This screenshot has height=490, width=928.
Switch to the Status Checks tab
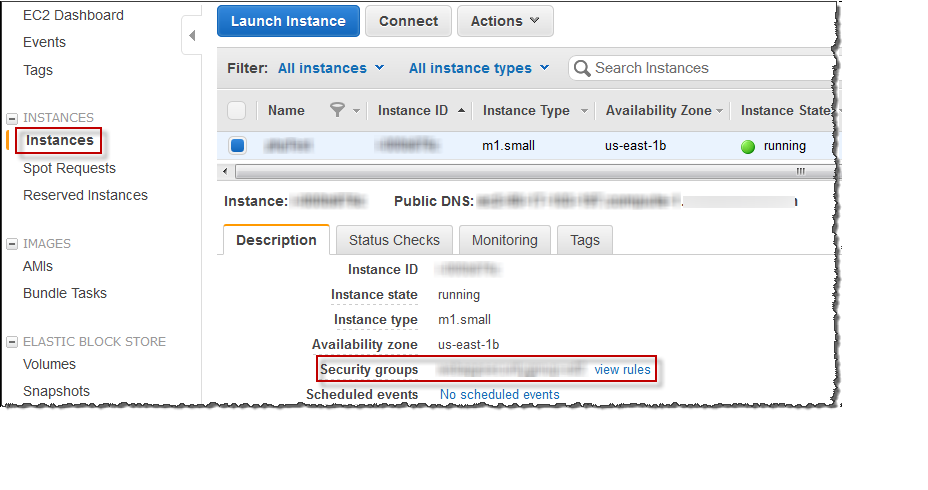394,240
